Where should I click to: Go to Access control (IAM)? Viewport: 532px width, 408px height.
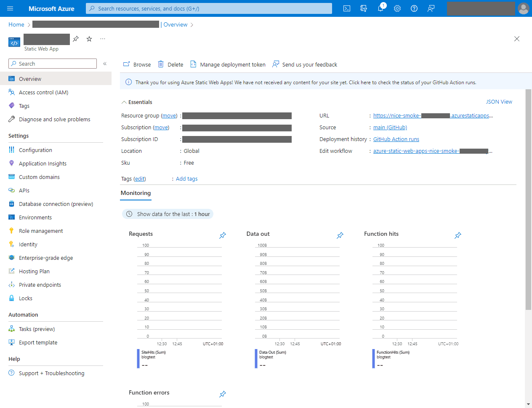[x=43, y=93]
